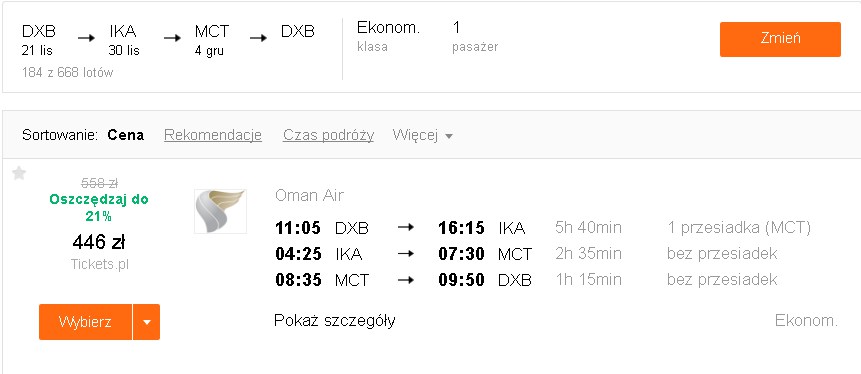Click the MCT 4 gru route segment
The height and width of the screenshot is (374, 861).
(x=211, y=40)
